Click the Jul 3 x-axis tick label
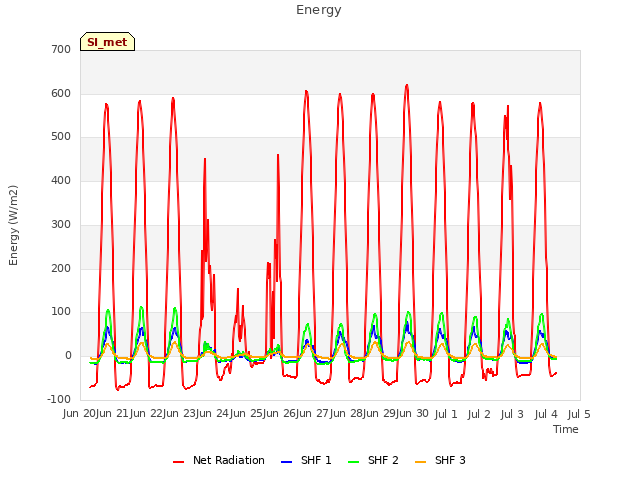The width and height of the screenshot is (640, 480). tap(512, 415)
